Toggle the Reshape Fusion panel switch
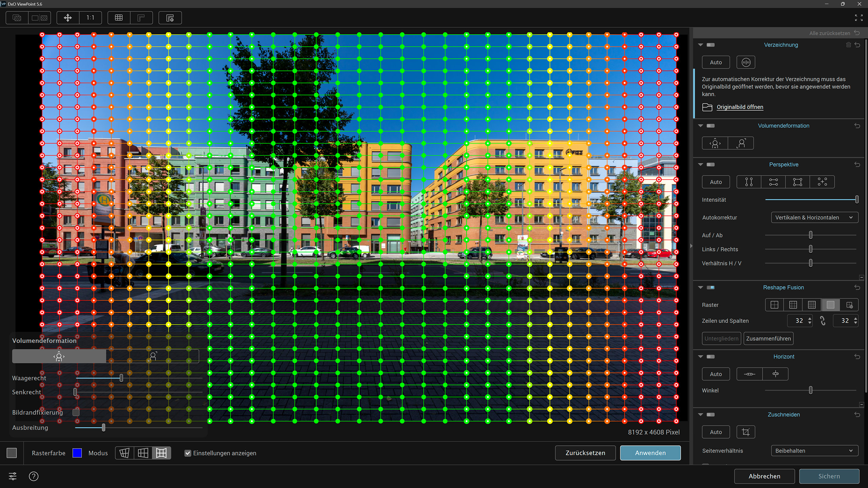Viewport: 868px width, 488px height. click(x=711, y=287)
